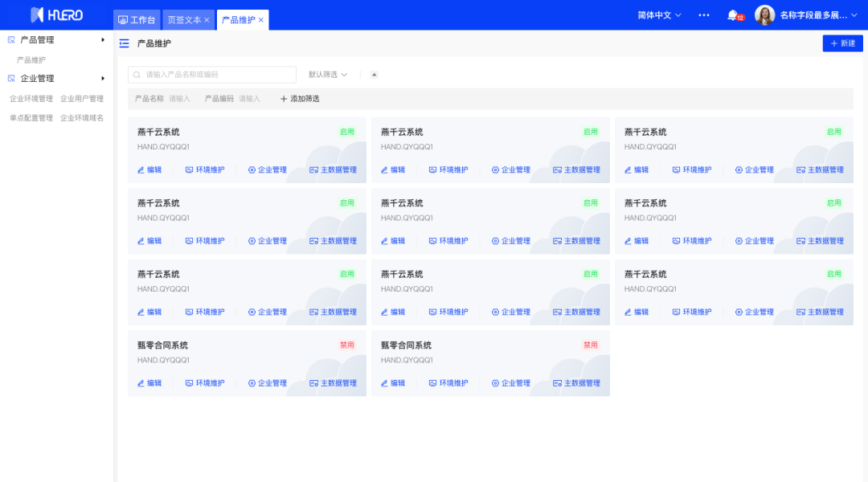Click the HERO logo in the header
The image size is (868, 482).
pos(56,15)
